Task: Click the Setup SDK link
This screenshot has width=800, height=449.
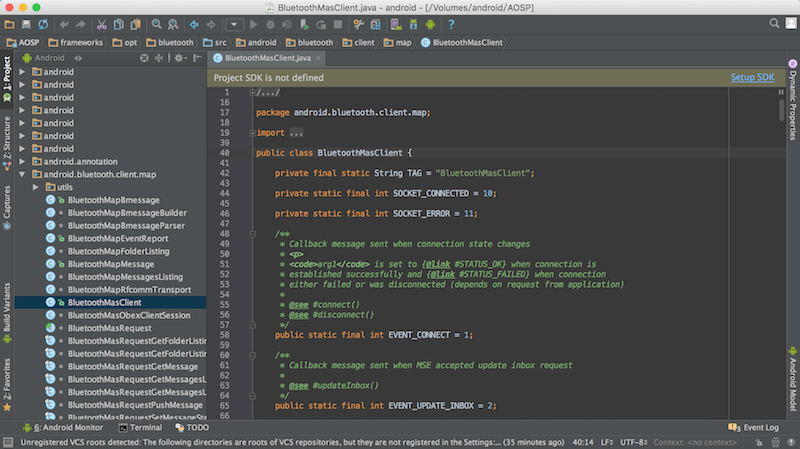Action: (752, 78)
